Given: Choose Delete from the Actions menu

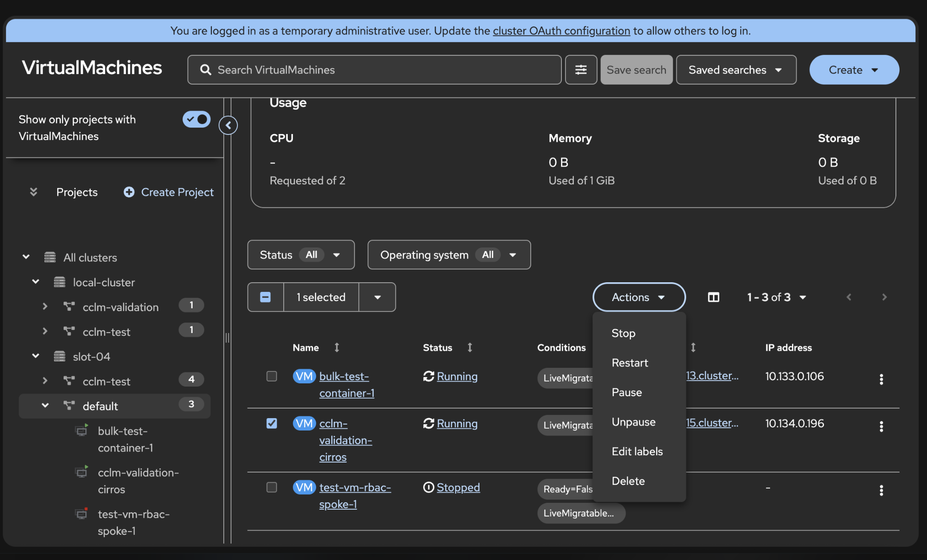Looking at the screenshot, I should 628,481.
